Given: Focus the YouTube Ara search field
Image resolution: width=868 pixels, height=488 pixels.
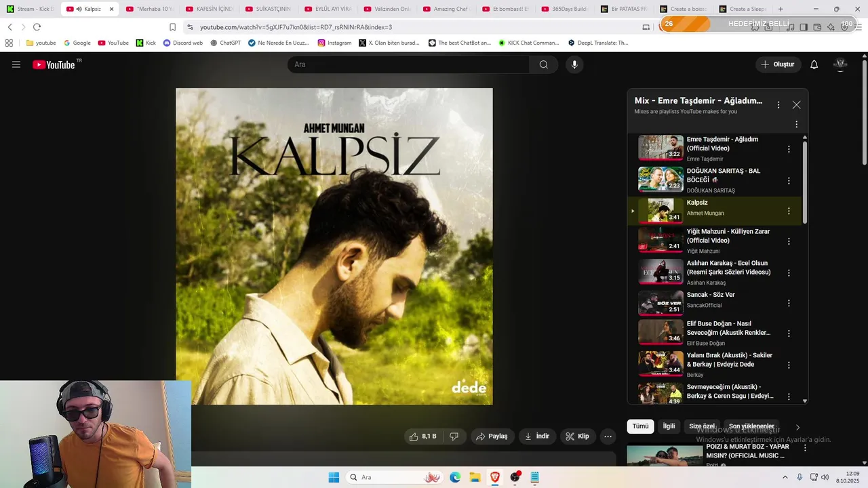Looking at the screenshot, I should [408, 64].
